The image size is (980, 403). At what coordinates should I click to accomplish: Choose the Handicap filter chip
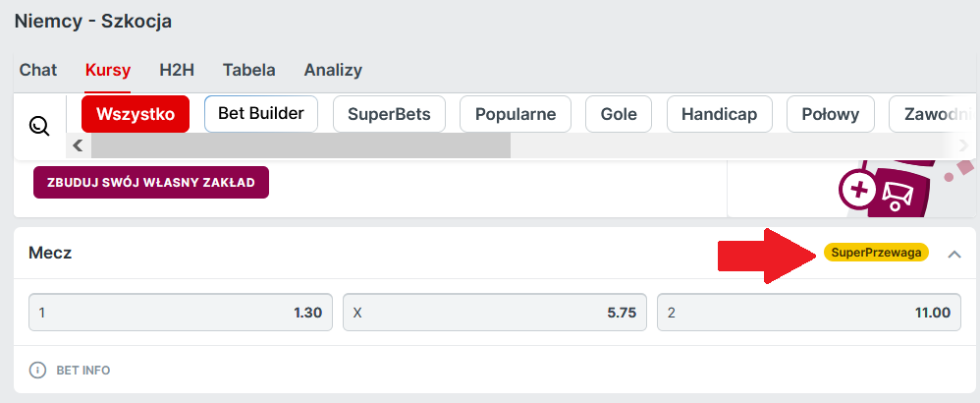click(719, 114)
